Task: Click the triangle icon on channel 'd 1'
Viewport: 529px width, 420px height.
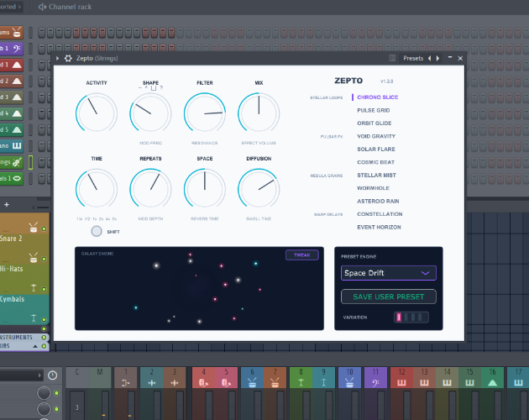Action: pos(17,65)
